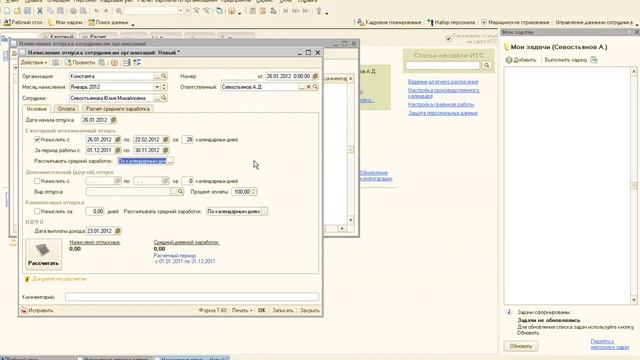Open Поиск данных from the panel bar

[109, 22]
